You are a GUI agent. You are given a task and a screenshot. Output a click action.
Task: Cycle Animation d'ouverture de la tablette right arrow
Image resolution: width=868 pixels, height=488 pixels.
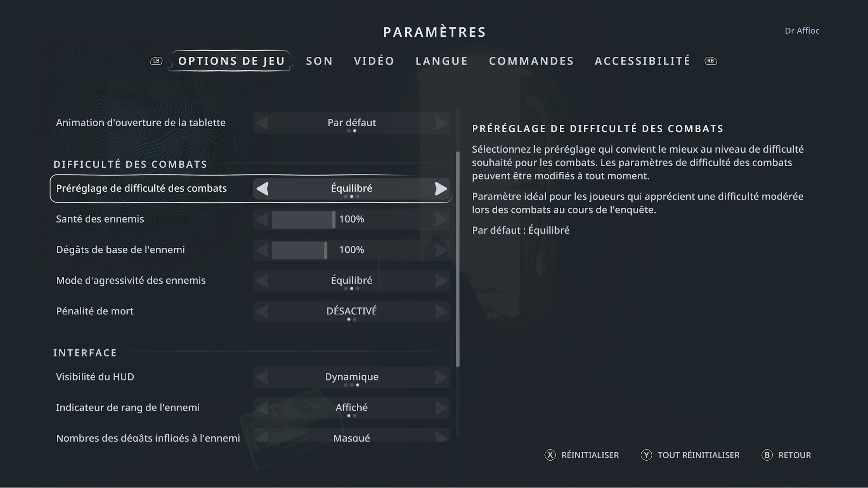tap(440, 123)
